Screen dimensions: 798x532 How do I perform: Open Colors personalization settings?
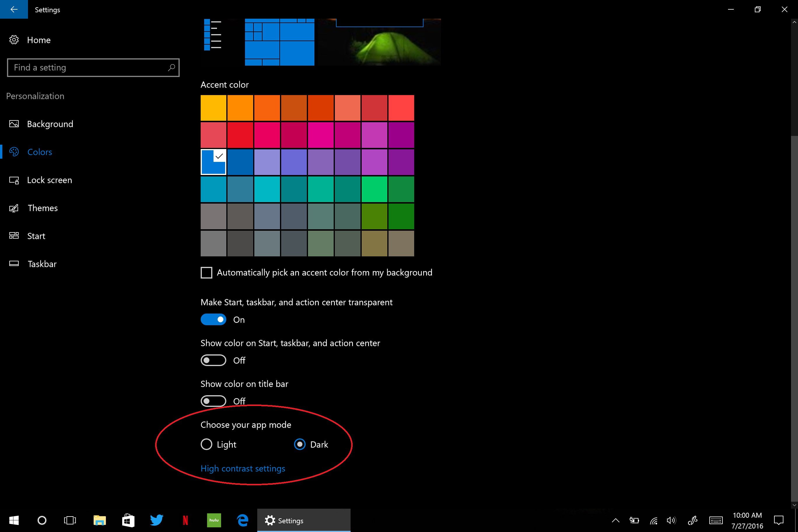tap(40, 151)
